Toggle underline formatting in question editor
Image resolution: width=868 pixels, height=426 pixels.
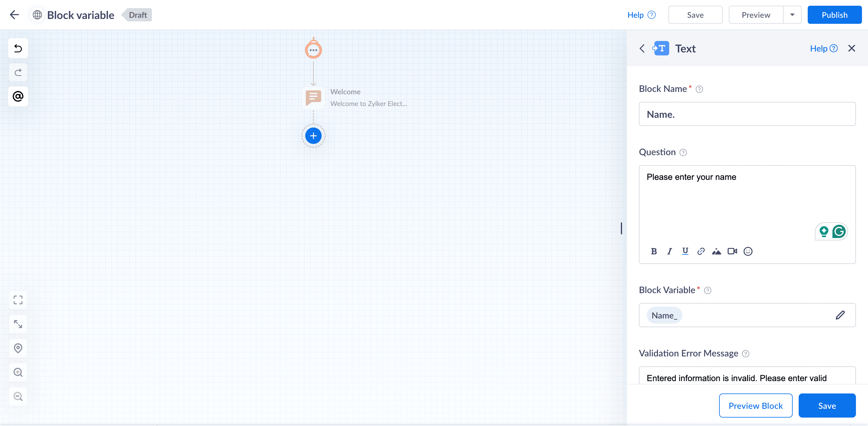685,251
